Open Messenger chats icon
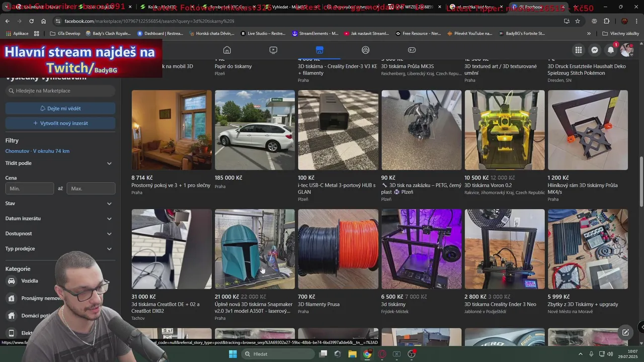The height and width of the screenshot is (362, 644). pyautogui.click(x=595, y=50)
